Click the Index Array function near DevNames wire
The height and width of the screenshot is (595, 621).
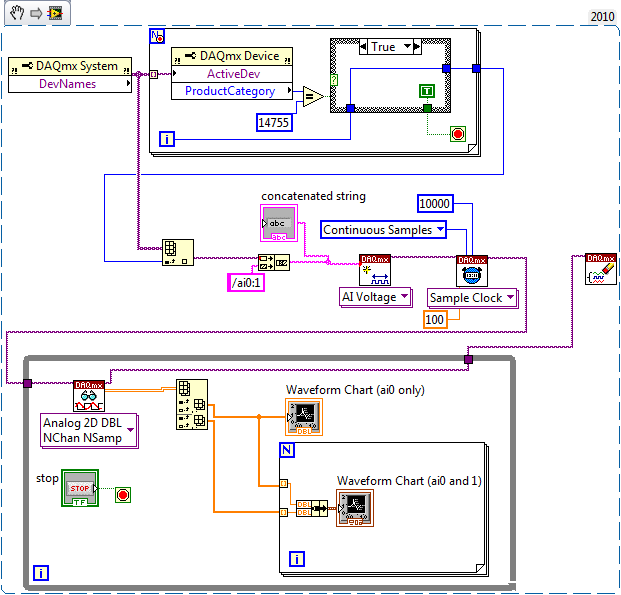(178, 252)
